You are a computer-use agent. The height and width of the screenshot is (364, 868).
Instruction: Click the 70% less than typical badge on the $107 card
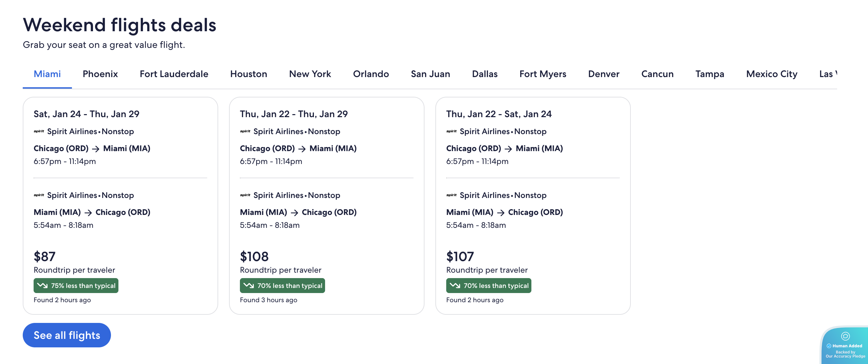[x=489, y=286]
